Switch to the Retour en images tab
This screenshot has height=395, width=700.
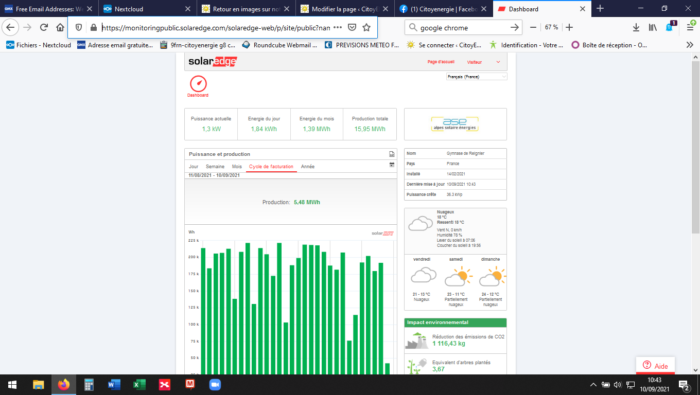tap(246, 8)
